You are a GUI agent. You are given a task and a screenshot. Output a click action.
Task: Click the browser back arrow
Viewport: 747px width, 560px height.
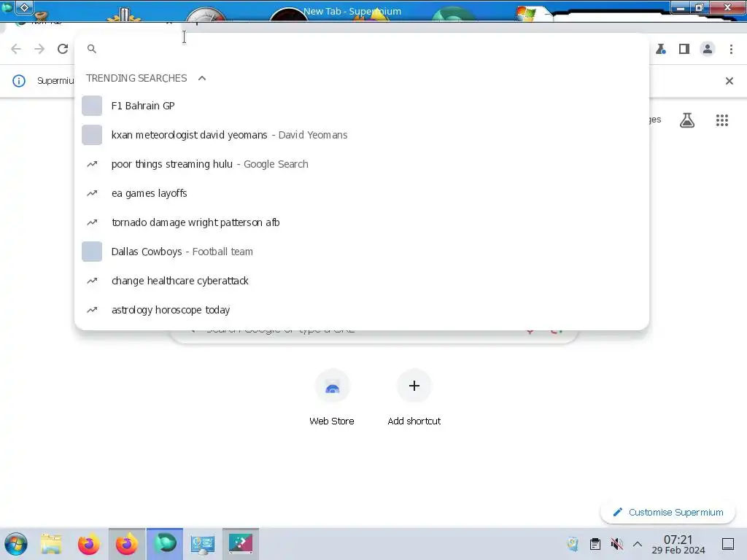tap(16, 49)
